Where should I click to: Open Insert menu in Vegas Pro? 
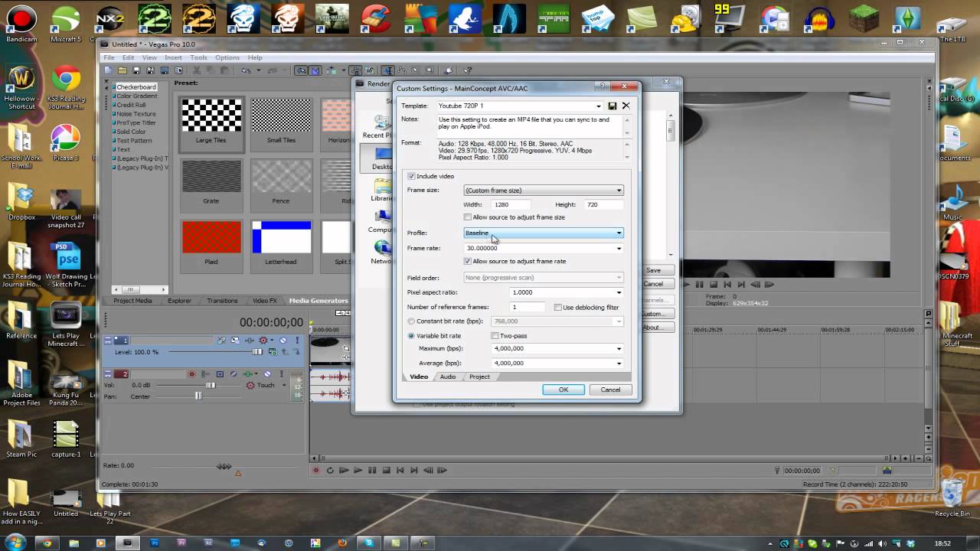tap(173, 57)
